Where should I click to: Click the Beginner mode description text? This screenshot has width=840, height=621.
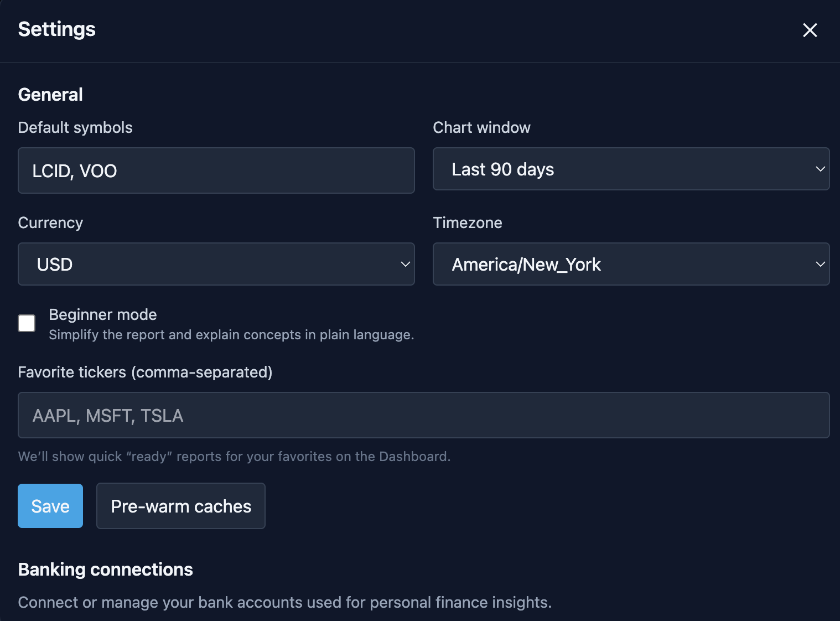pyautogui.click(x=231, y=335)
